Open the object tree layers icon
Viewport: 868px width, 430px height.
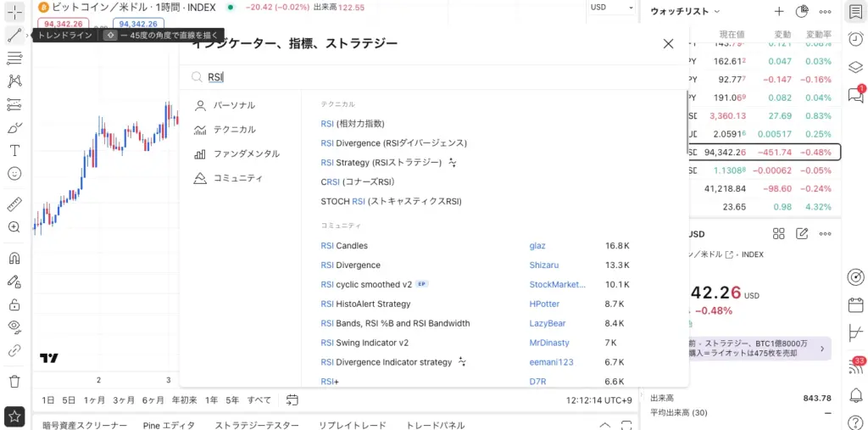coord(855,67)
